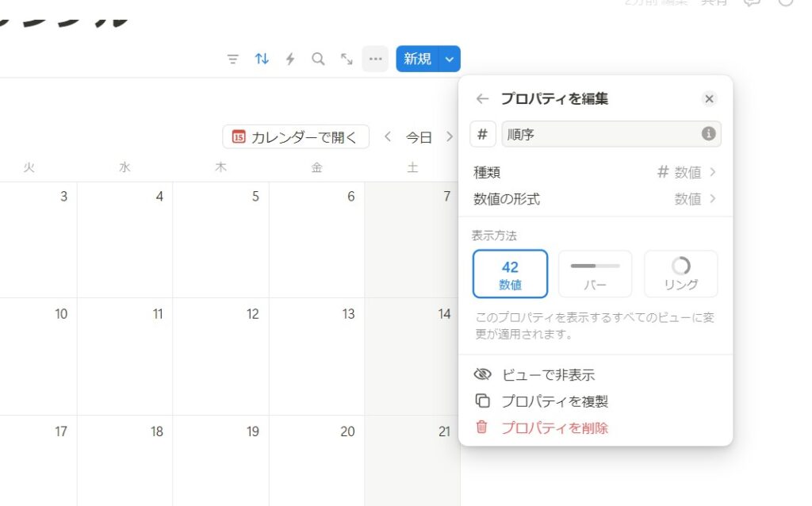Viewport: 812px width, 506px height.
Task: Open dropdown arrow next to 新規
Action: click(450, 59)
